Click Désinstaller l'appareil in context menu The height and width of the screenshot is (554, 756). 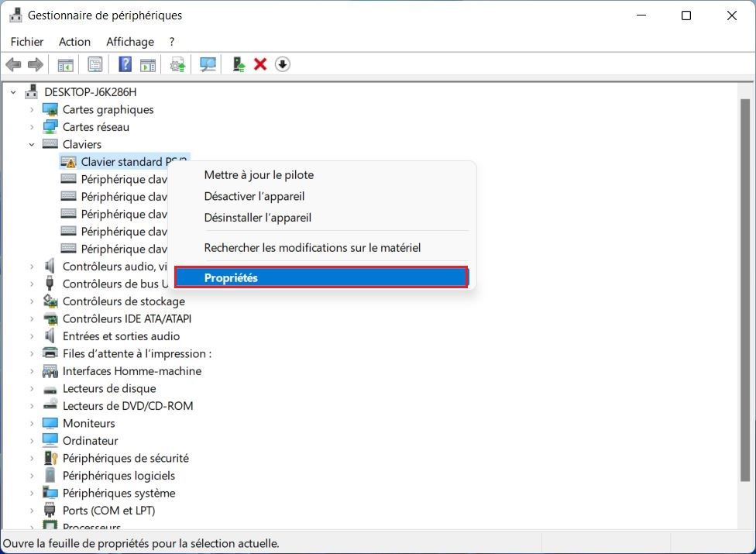[x=258, y=218]
